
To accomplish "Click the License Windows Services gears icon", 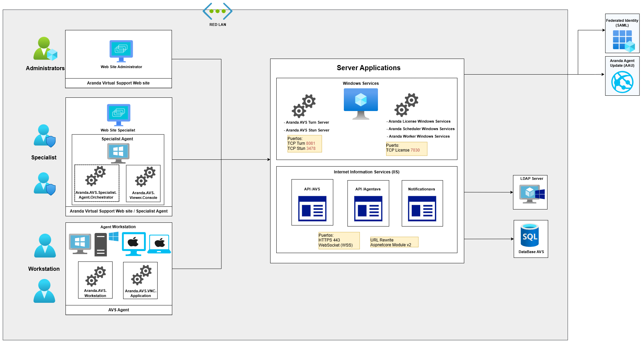I will coord(407,105).
